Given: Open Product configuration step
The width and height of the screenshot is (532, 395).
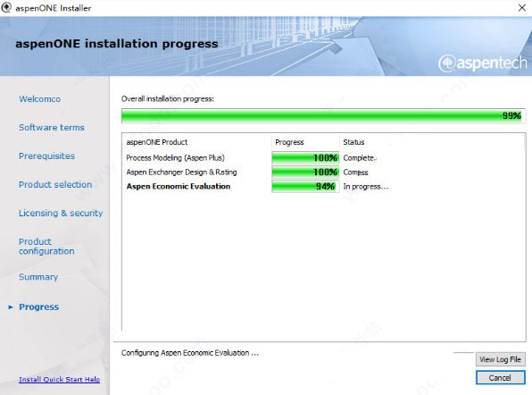Looking at the screenshot, I should pyautogui.click(x=46, y=247).
